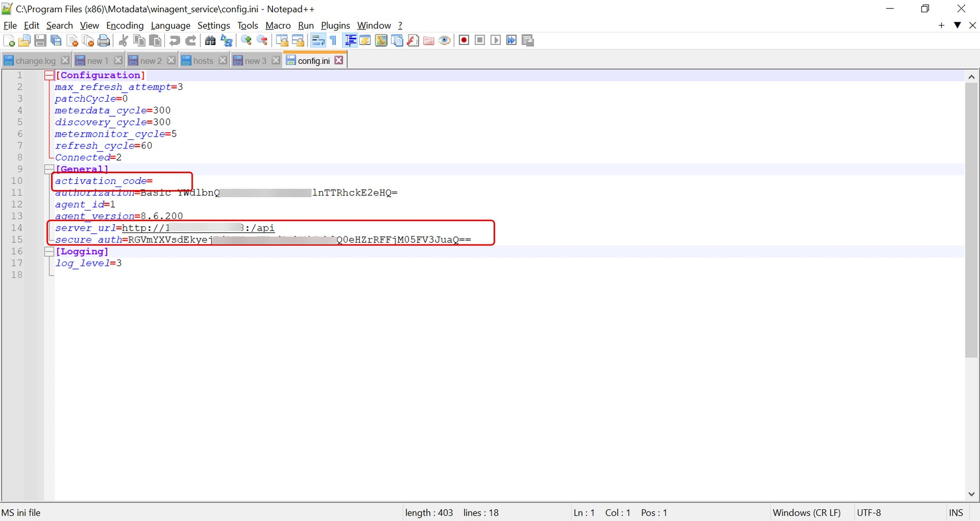Toggle Show All Characters pilcrow icon
980x521 pixels.
coord(333,41)
